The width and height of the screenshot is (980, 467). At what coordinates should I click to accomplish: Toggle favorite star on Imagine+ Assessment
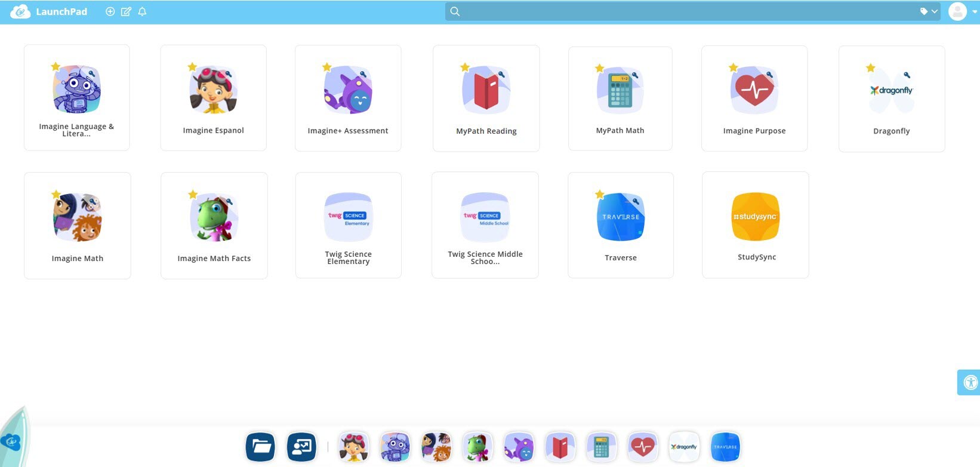[x=327, y=67]
